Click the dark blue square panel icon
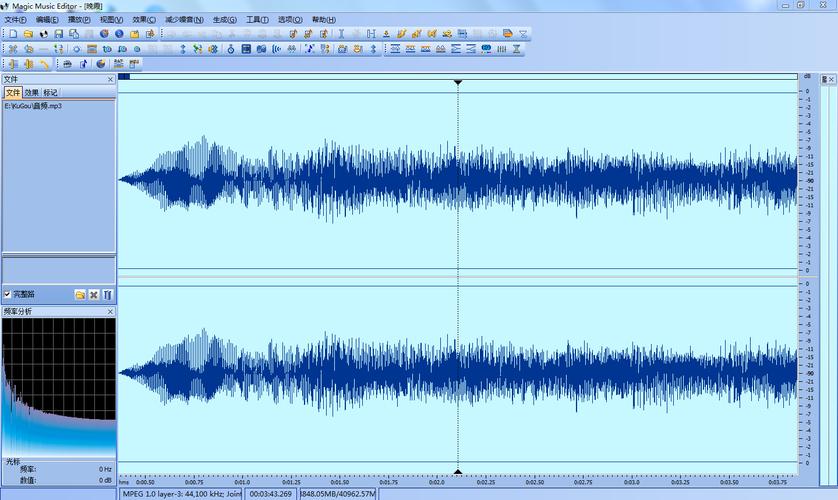 coord(246,49)
